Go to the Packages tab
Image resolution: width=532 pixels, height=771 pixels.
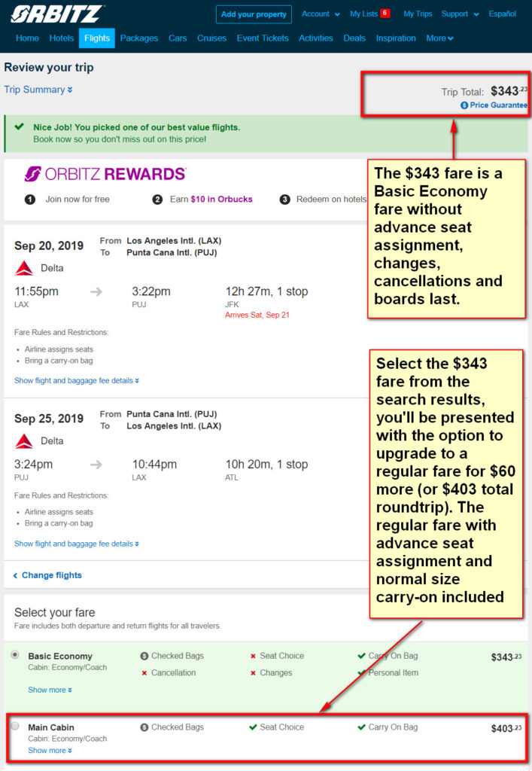pyautogui.click(x=139, y=38)
